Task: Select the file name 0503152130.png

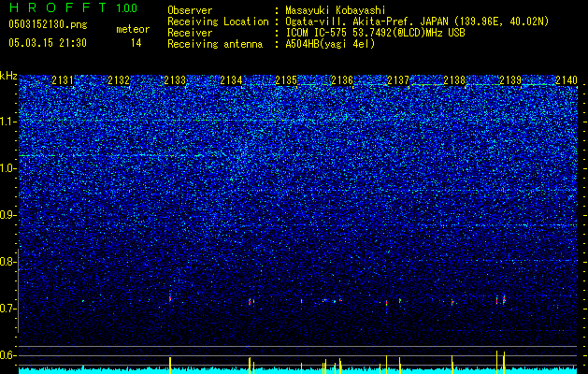Action: pos(48,24)
